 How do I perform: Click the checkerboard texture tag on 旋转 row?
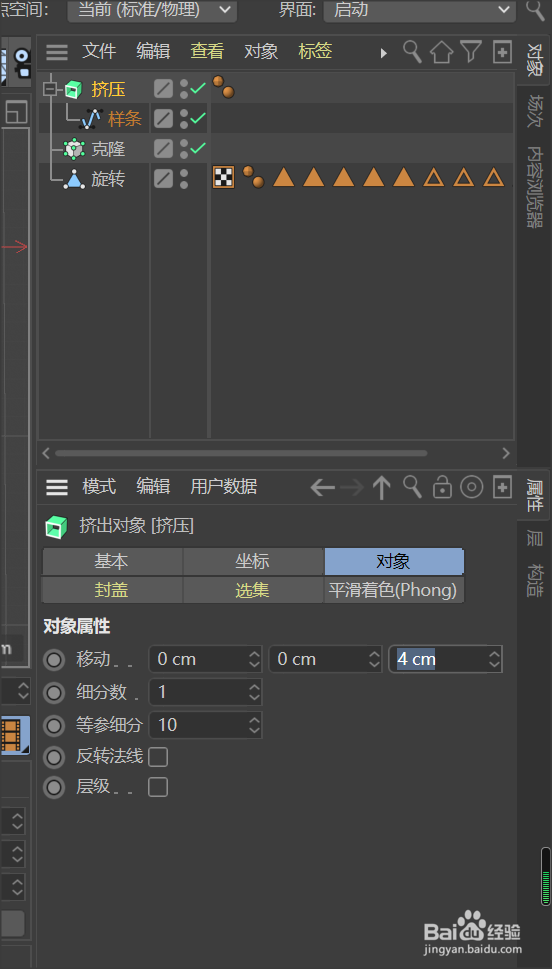tap(223, 177)
